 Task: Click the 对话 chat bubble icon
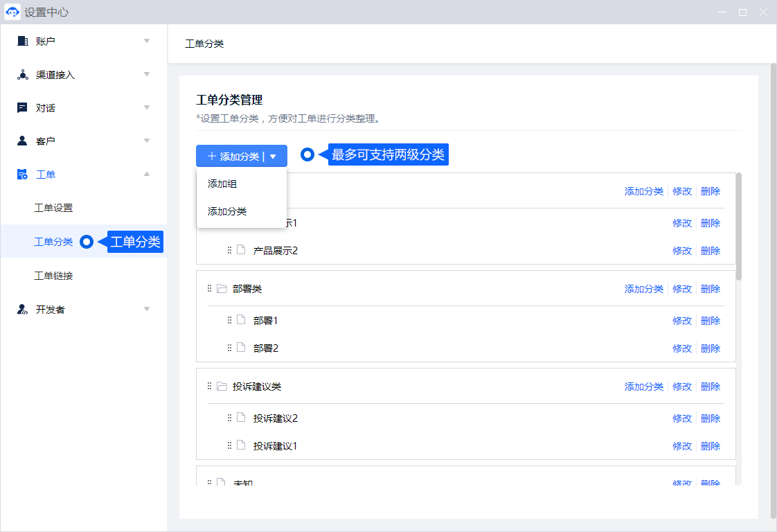coord(22,108)
